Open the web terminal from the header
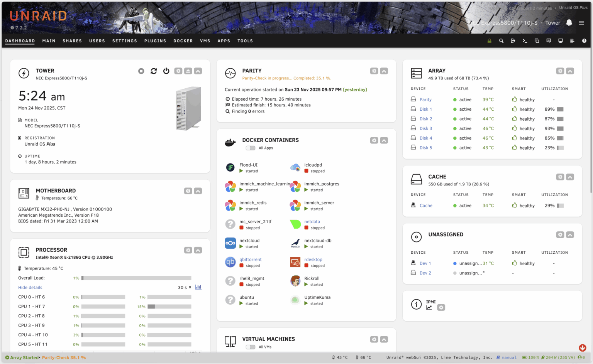The width and height of the screenshot is (593, 364). pos(525,40)
